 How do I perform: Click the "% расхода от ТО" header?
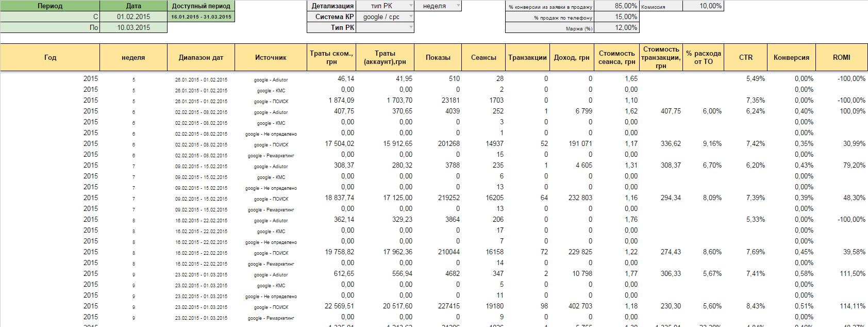(x=703, y=57)
